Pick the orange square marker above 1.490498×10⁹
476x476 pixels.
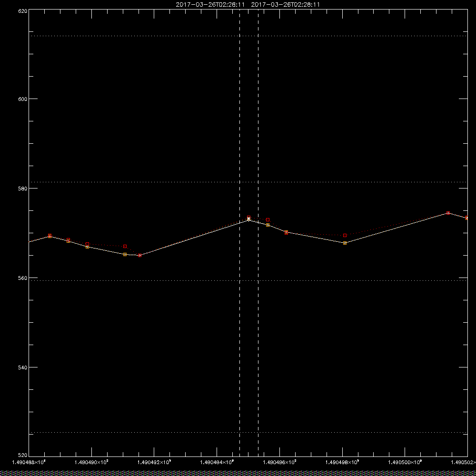click(x=345, y=243)
